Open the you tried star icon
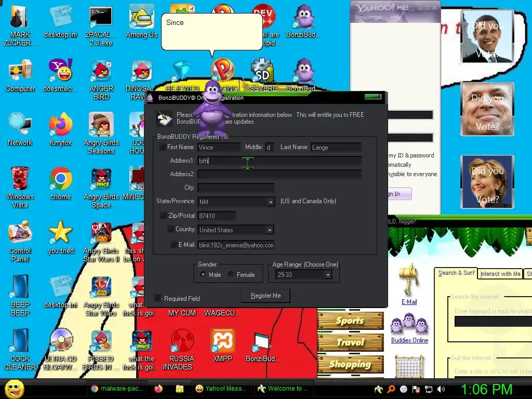 [60, 237]
